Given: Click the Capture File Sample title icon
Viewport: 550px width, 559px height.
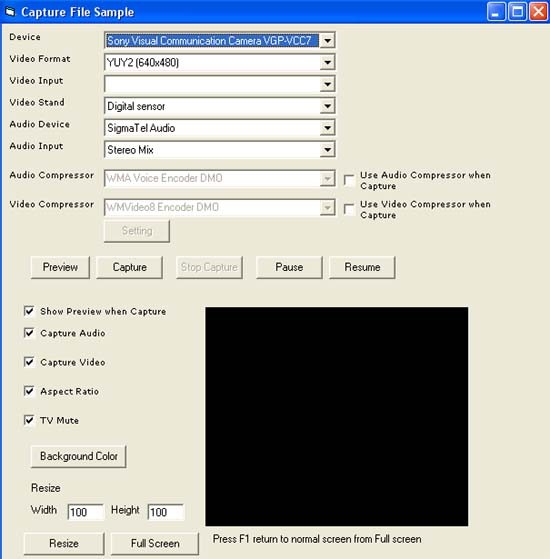Looking at the screenshot, I should click(10, 12).
